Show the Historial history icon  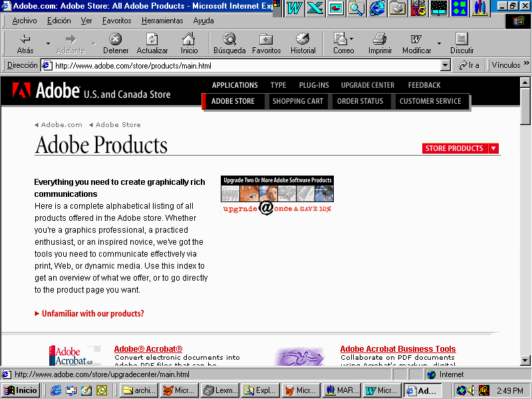(x=303, y=40)
